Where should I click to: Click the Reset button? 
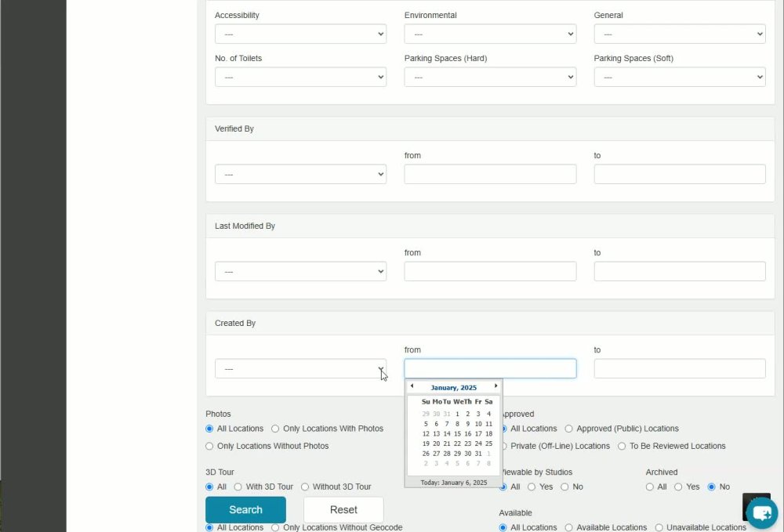(x=343, y=509)
